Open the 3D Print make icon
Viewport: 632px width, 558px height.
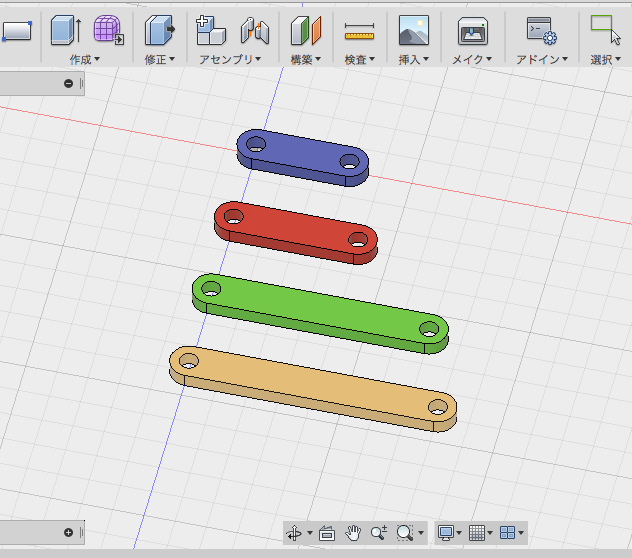click(473, 31)
